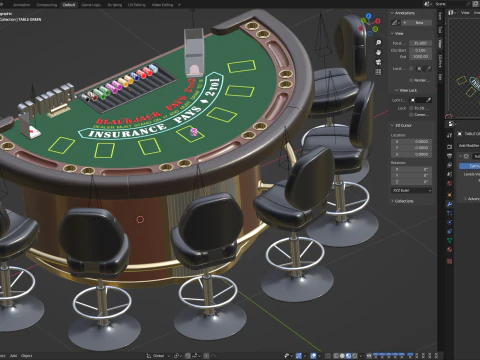Open the Output properties tab icon
The image size is (480, 360).
[x=449, y=156]
